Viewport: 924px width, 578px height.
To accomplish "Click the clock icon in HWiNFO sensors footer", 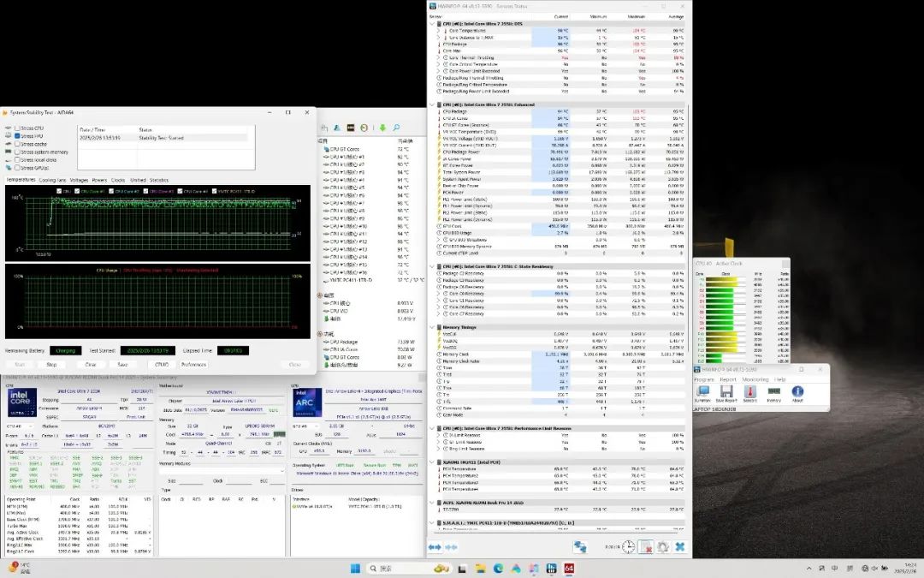I will [x=628, y=547].
